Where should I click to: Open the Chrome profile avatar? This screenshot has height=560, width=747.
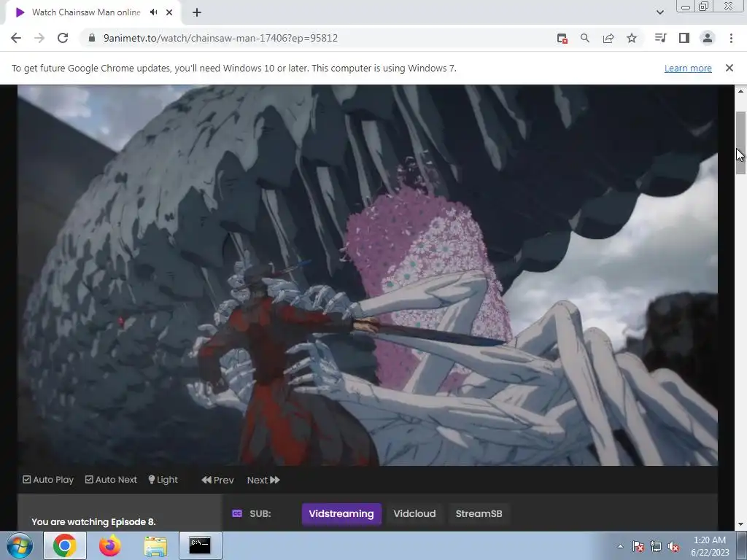[708, 38]
